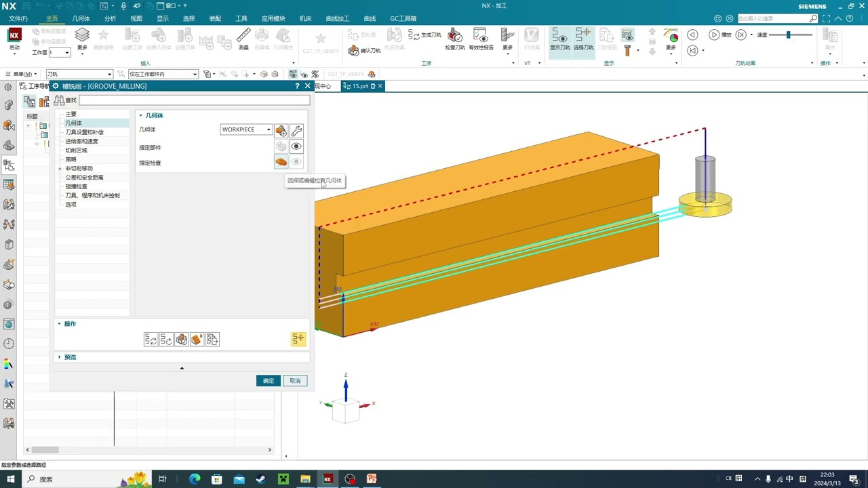Open Microsoft Edge from the taskbar
The width and height of the screenshot is (868, 488).
coord(195,479)
